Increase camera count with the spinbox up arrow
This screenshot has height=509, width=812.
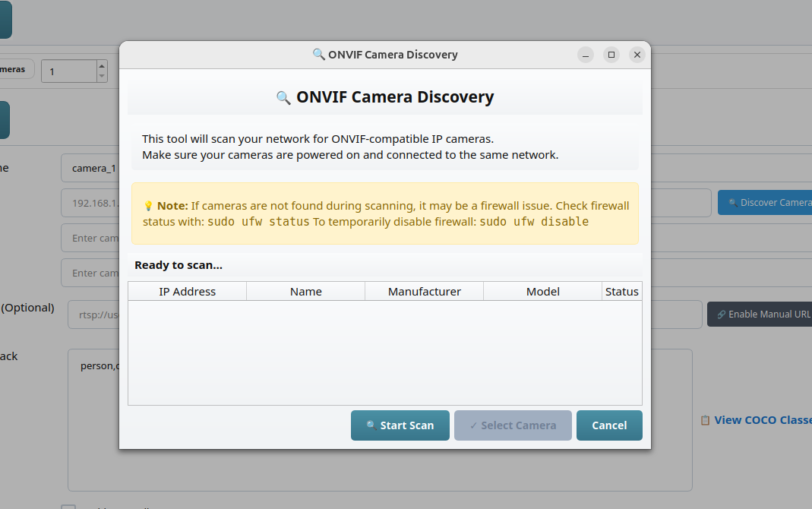pyautogui.click(x=102, y=66)
